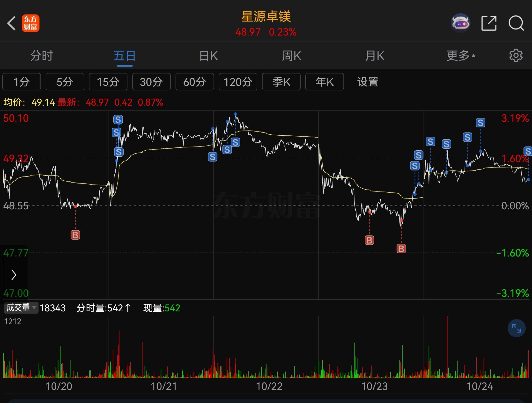
Task: Expand the left side panel chevron
Action: [14, 275]
